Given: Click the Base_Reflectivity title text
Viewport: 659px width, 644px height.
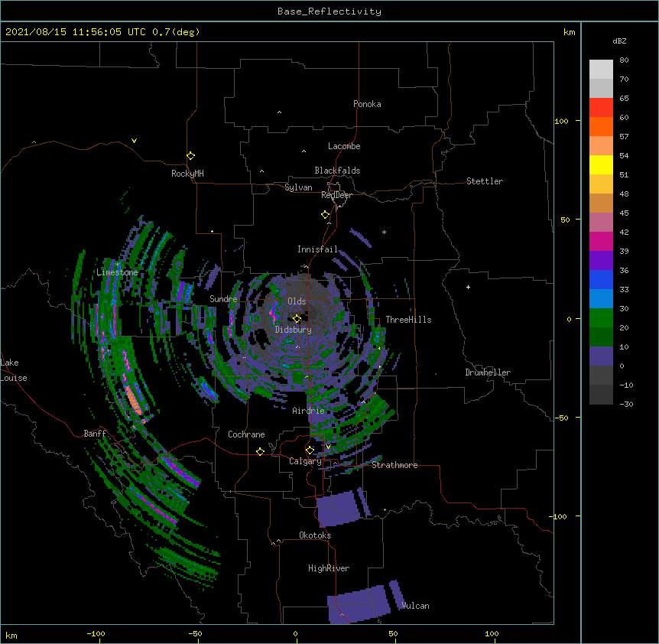Looking at the screenshot, I should (x=329, y=11).
